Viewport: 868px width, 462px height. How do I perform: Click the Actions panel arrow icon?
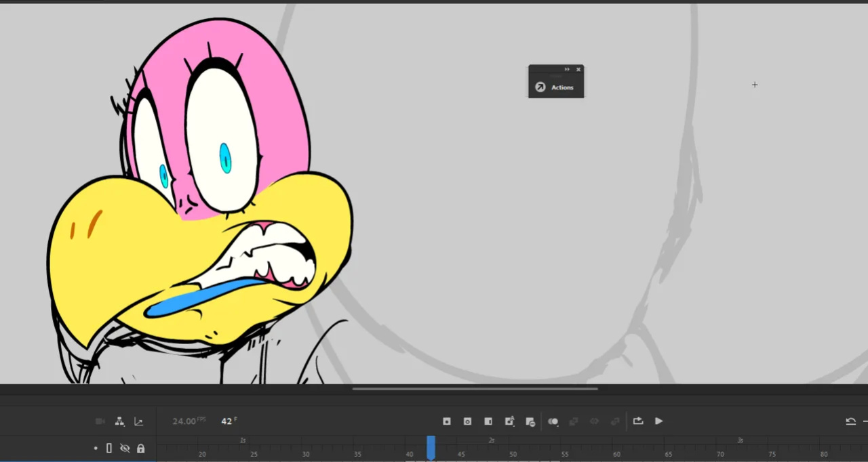[540, 87]
